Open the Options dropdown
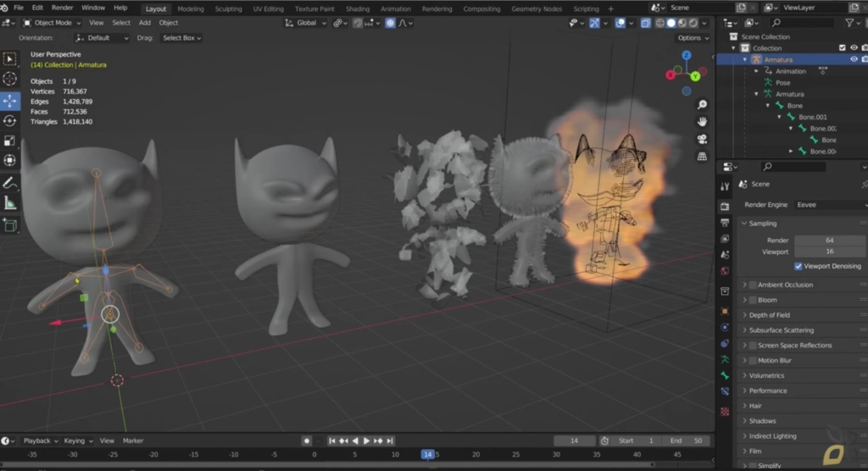This screenshot has width=868, height=471. 693,37
